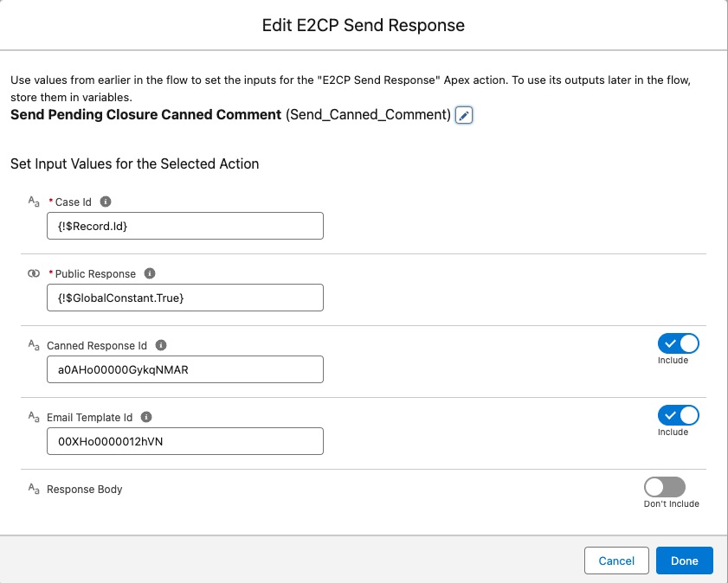Click the Public Response info icon
The height and width of the screenshot is (583, 728).
click(150, 273)
